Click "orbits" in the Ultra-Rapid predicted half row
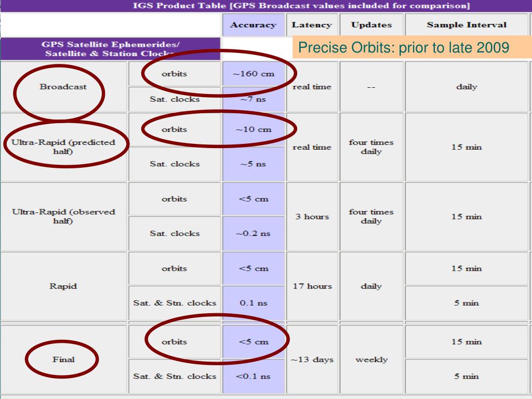The height and width of the screenshot is (399, 532). coord(174,129)
